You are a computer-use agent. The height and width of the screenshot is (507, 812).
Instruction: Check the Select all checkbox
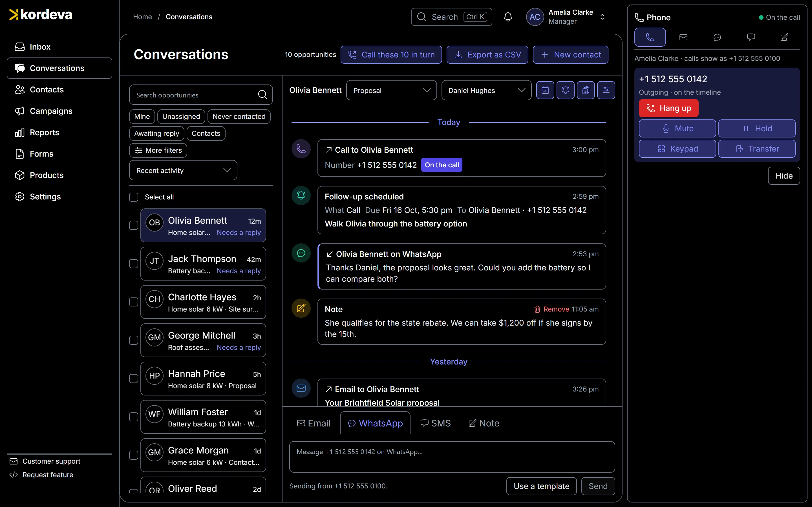(134, 197)
